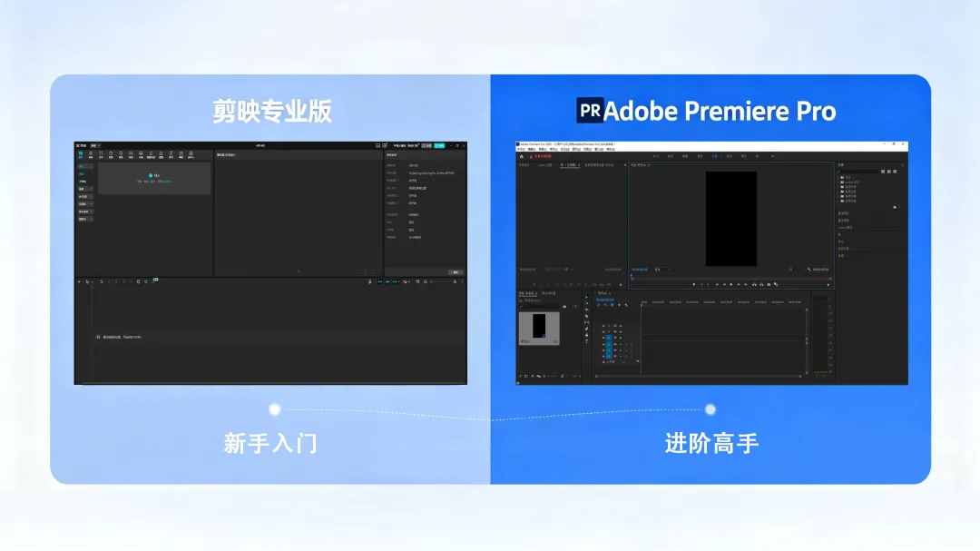Toggle V1 track output eye in timeline

tap(620, 338)
